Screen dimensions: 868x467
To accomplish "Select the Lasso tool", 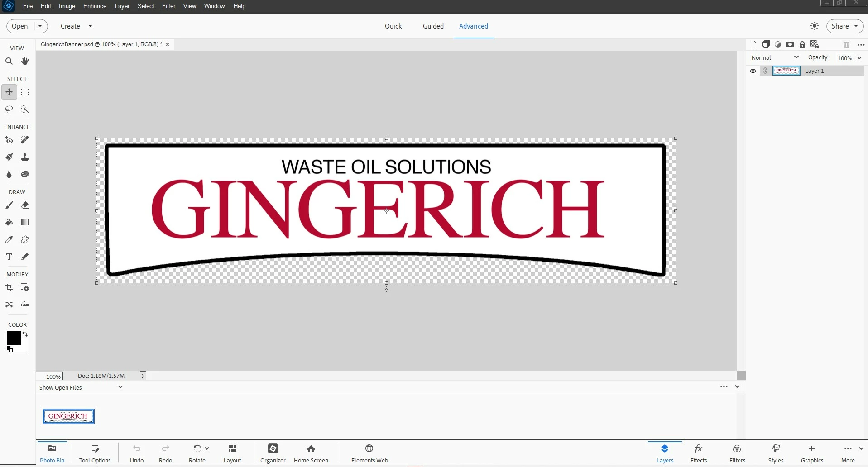I will (x=9, y=110).
